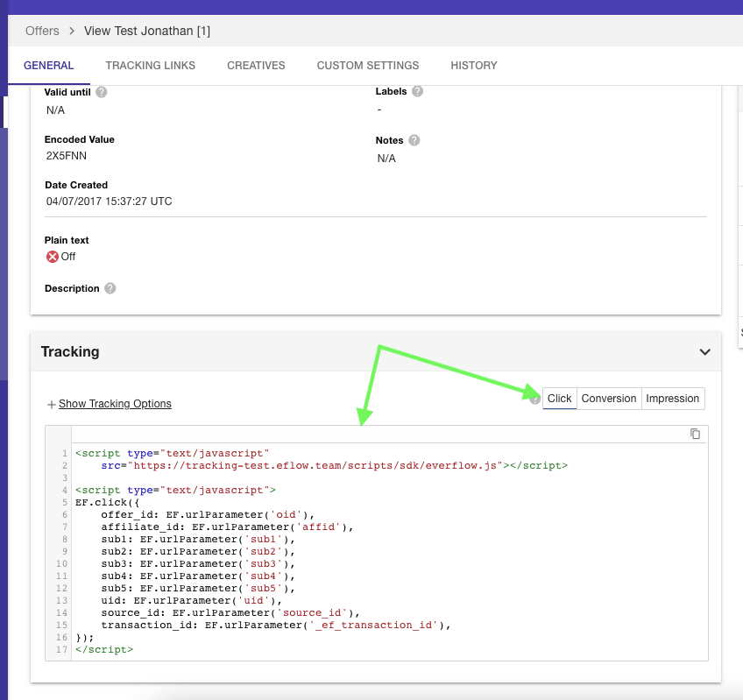View the History tab

click(474, 66)
